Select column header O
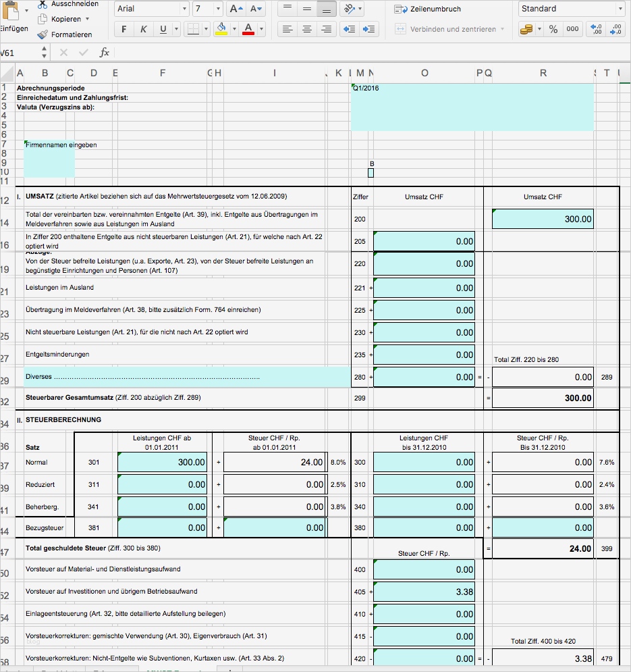 click(x=424, y=73)
